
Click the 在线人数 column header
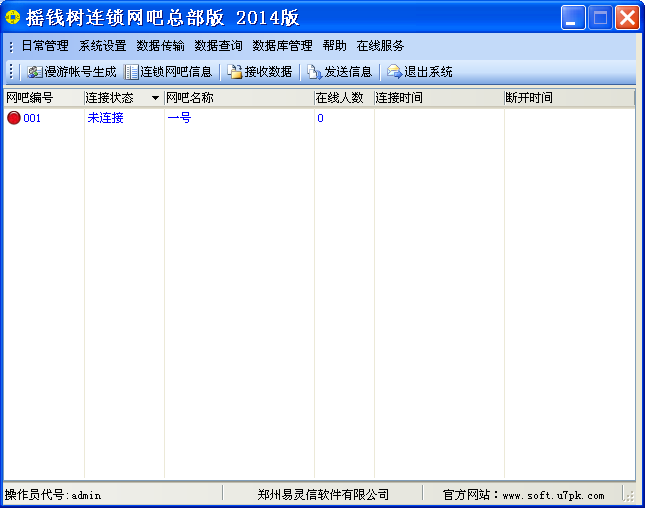pyautogui.click(x=344, y=98)
